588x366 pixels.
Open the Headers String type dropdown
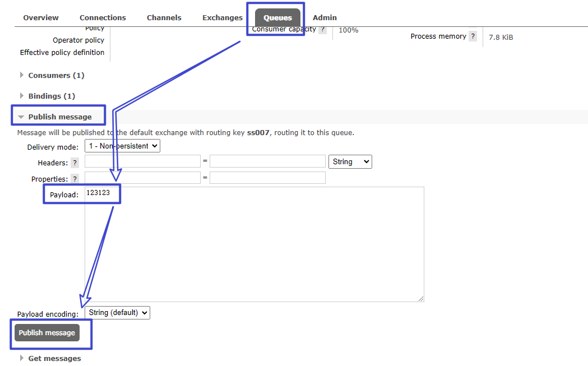350,161
